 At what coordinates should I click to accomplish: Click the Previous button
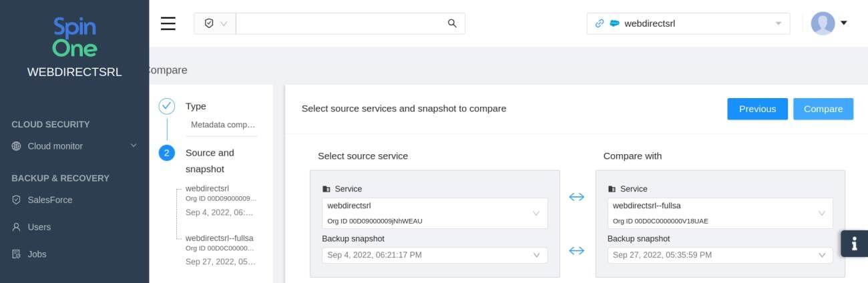pyautogui.click(x=757, y=109)
